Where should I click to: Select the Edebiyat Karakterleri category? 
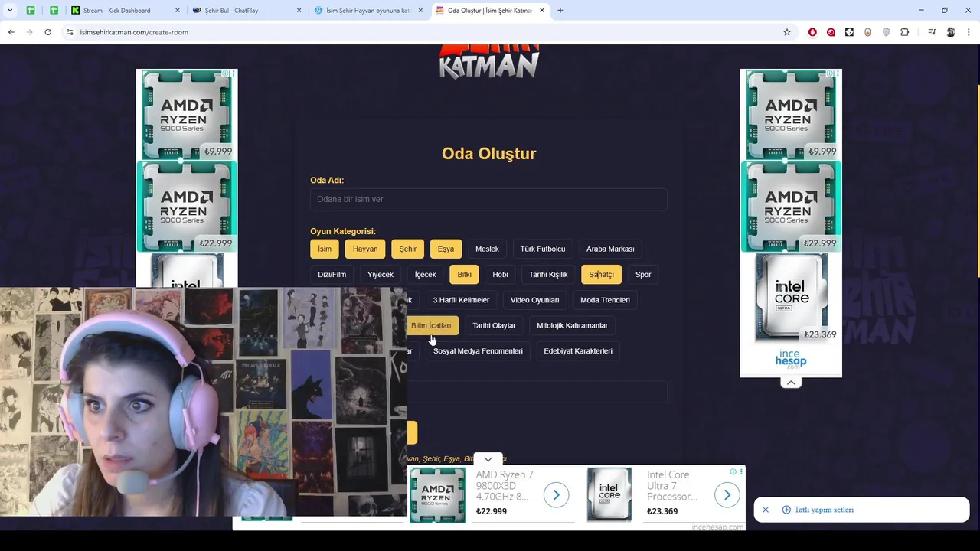pos(578,351)
